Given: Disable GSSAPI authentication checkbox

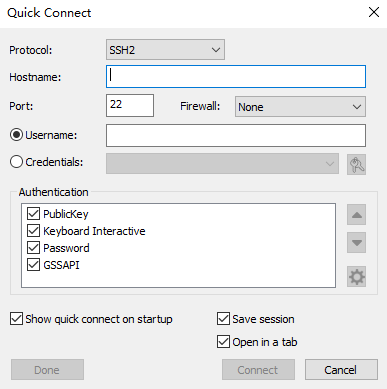Looking at the screenshot, I should click(x=33, y=265).
